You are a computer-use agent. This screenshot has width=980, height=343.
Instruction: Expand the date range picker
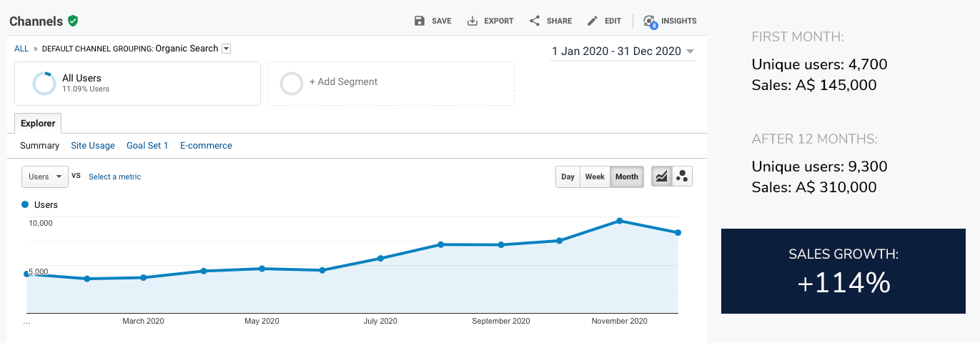[622, 51]
